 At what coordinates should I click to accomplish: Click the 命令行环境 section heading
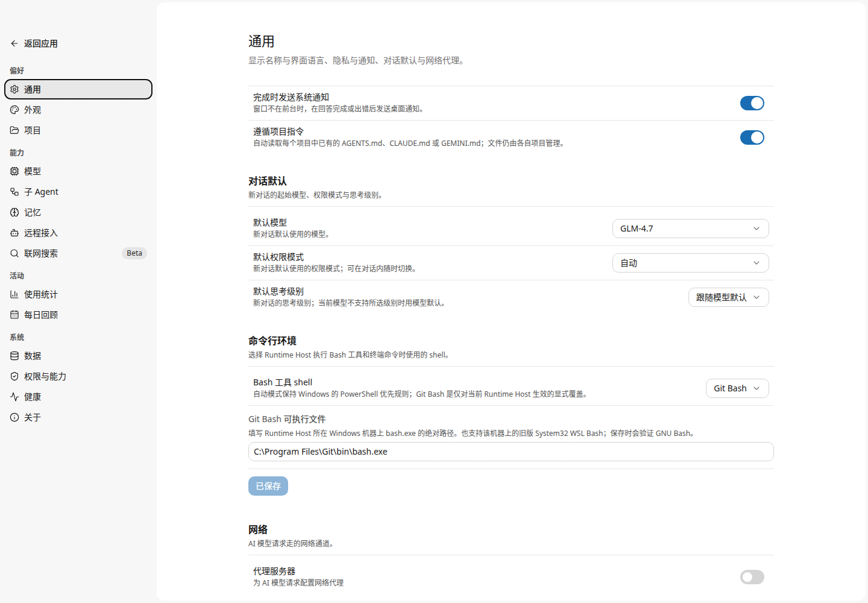272,341
